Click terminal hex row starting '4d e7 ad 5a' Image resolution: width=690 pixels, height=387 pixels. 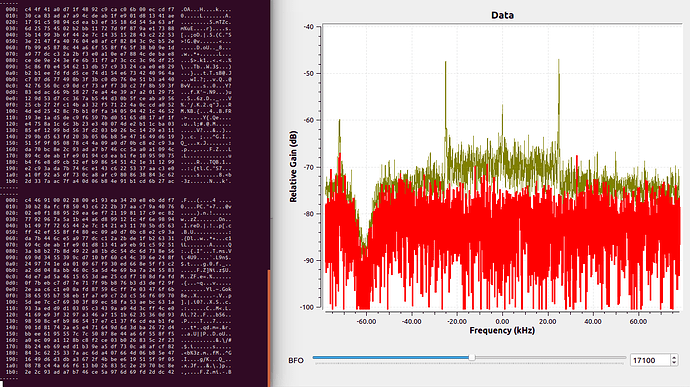pyautogui.click(x=118, y=276)
